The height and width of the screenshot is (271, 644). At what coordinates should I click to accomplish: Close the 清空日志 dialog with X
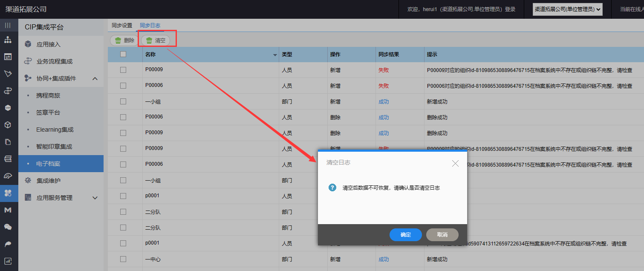pos(455,163)
